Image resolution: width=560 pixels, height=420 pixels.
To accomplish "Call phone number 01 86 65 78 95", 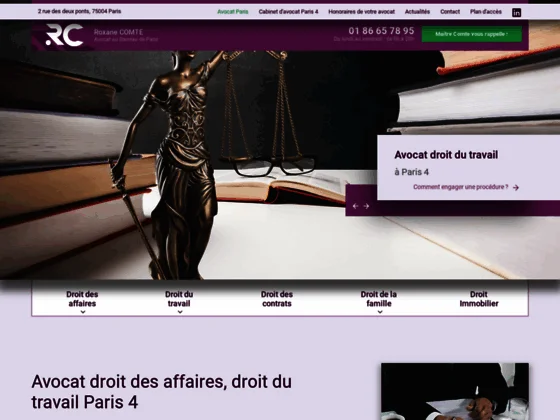I will [x=381, y=31].
